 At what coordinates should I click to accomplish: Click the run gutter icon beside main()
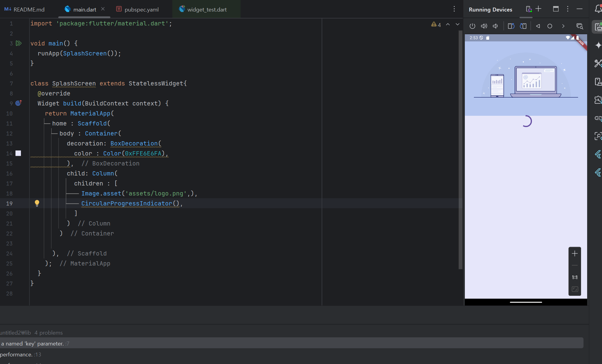[19, 43]
